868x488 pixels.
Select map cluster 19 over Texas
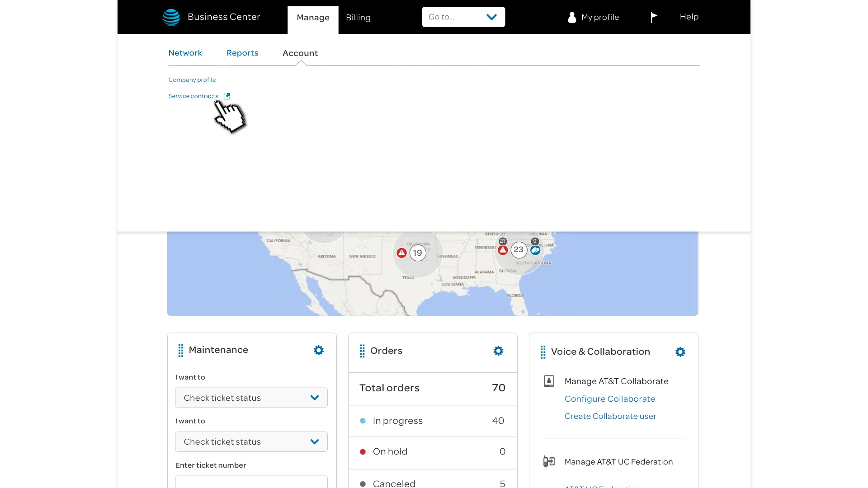(x=418, y=253)
